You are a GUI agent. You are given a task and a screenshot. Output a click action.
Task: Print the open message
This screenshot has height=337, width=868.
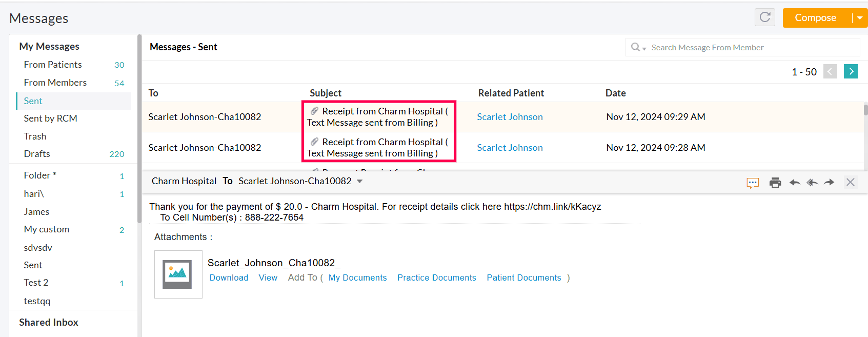point(775,183)
